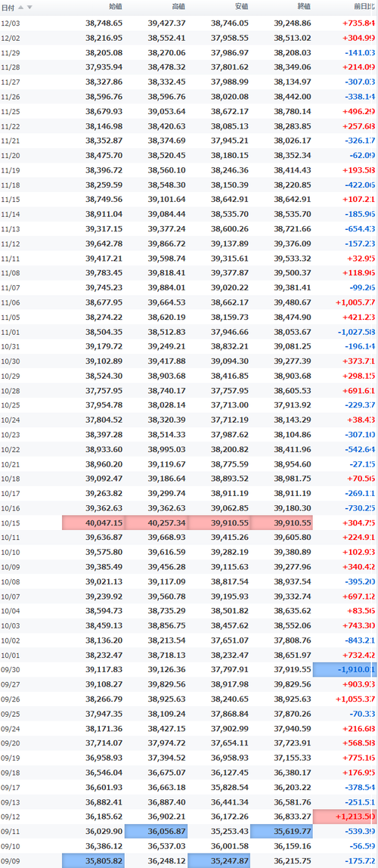The image size is (378, 868).
Task: Sort dates ascending with the up arrow
Action: coord(21,8)
